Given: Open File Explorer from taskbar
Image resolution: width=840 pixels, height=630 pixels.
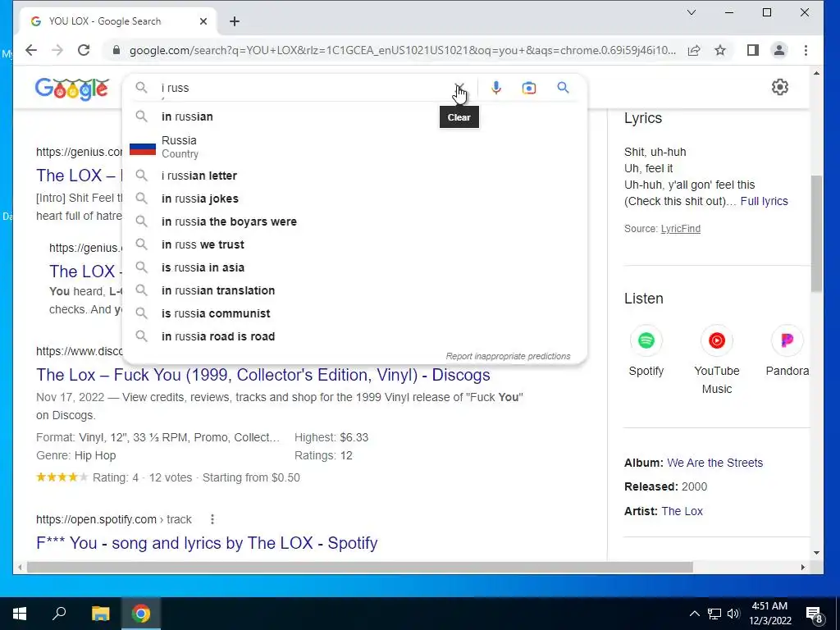Looking at the screenshot, I should click(x=100, y=614).
